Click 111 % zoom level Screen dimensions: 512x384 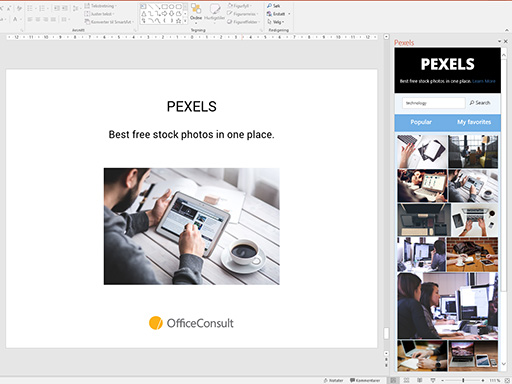click(x=495, y=380)
